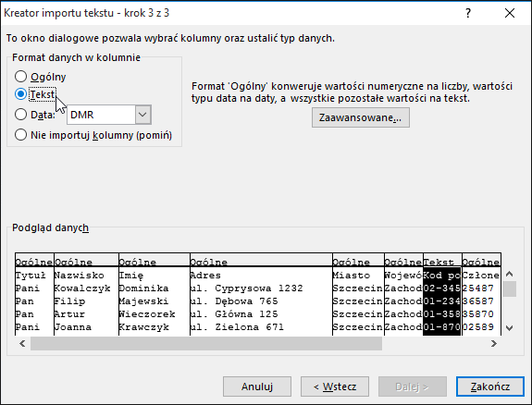This screenshot has height=405, width=532.
Task: Click the horizontal scroll right arrow
Action: pos(494,343)
